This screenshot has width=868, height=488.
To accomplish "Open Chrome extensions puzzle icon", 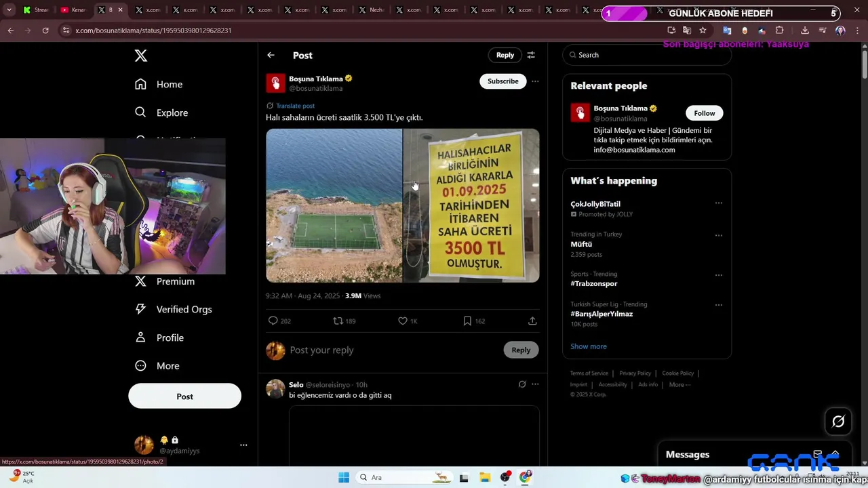I will [x=779, y=30].
